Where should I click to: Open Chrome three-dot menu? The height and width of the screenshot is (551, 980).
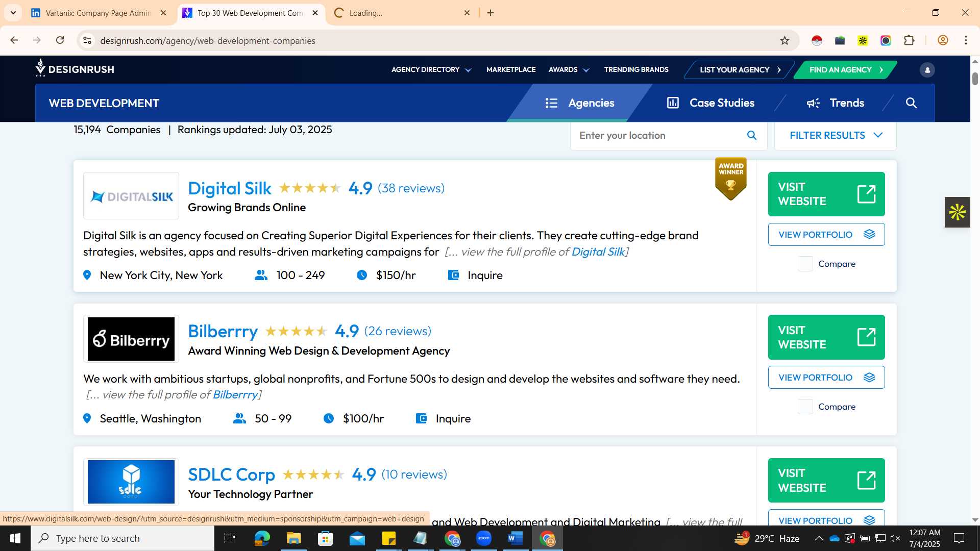pyautogui.click(x=966, y=40)
